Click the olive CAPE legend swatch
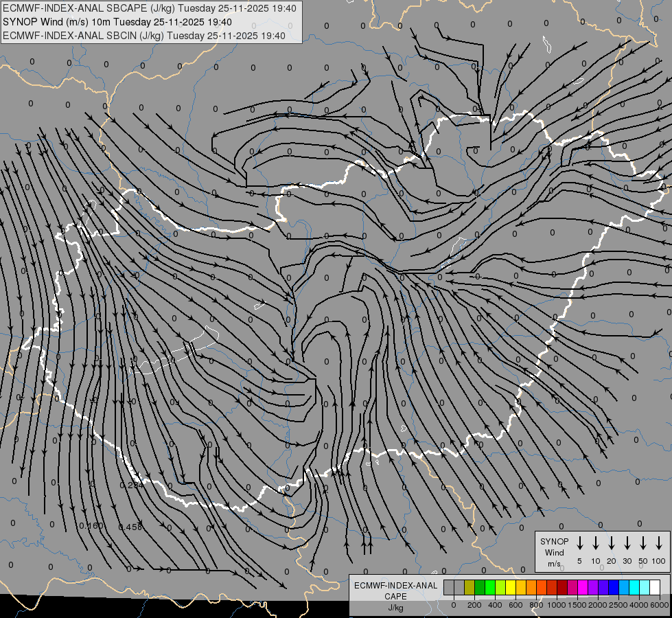The height and width of the screenshot is (618, 672). pyautogui.click(x=470, y=587)
